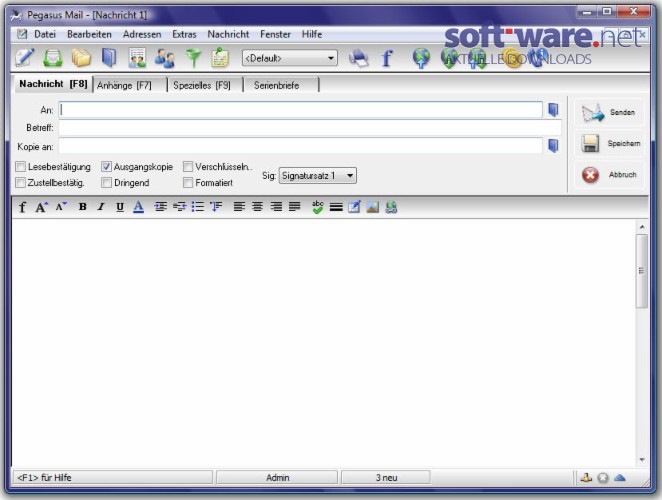This screenshot has width=662, height=500.
Task: Tick the Dringend checkbox
Action: tap(106, 182)
